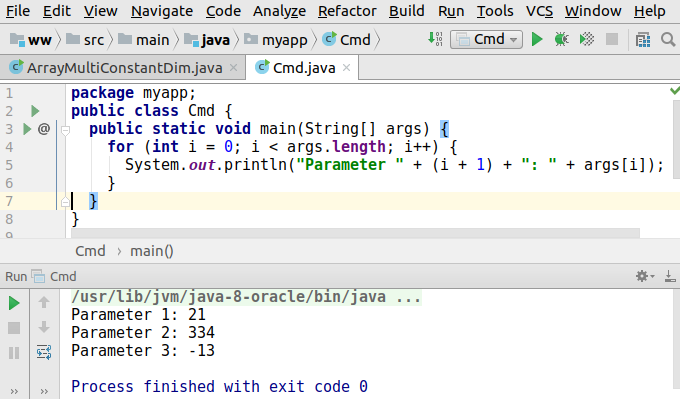The height and width of the screenshot is (399, 680).
Task: Open the Project Structure icon
Action: pyautogui.click(x=643, y=40)
